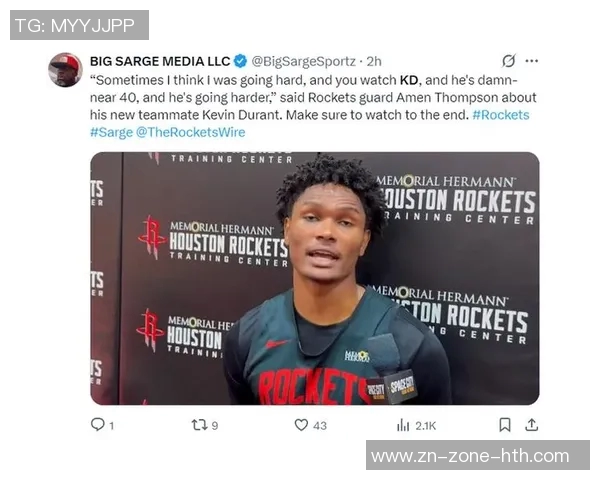Open the three-dot more options menu
The height and width of the screenshot is (480, 600).
532,61
